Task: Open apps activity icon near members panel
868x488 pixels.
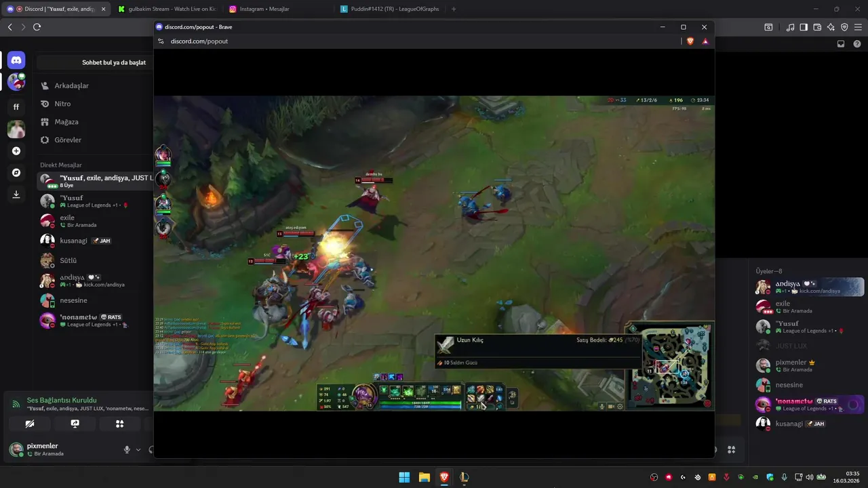Action: pos(732,449)
